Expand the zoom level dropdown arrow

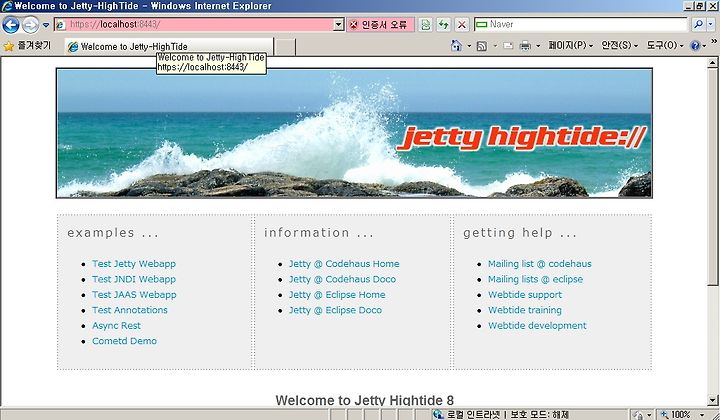702,415
